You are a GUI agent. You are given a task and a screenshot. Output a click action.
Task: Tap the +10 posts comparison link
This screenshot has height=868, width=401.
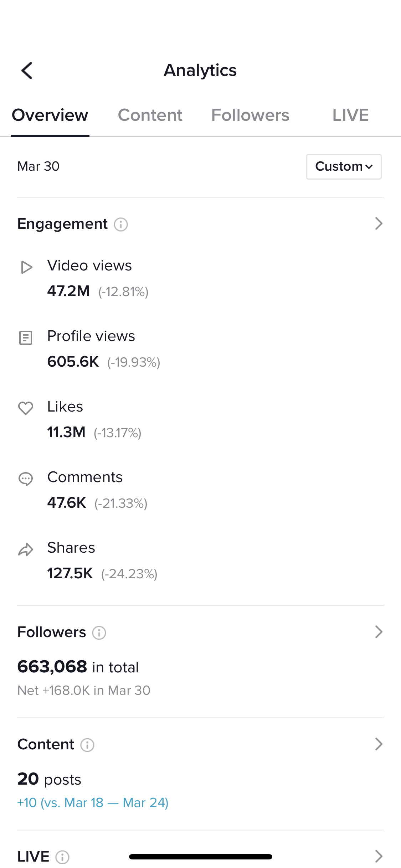click(x=93, y=803)
